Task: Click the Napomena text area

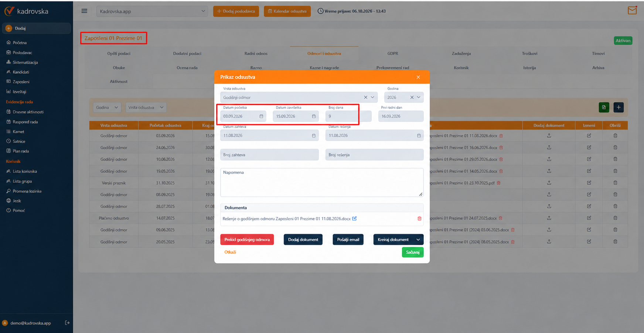Action: (x=322, y=182)
